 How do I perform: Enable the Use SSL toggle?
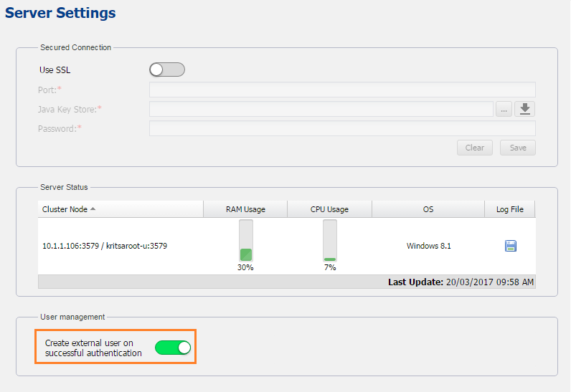[167, 70]
